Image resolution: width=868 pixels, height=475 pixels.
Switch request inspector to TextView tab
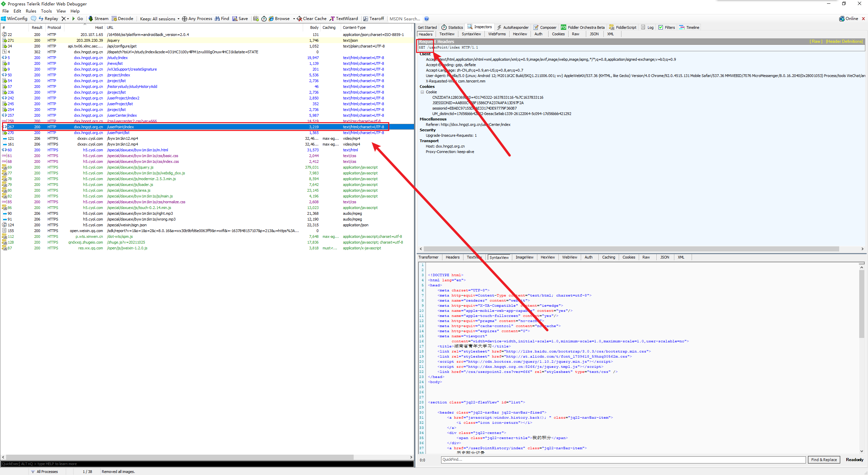click(x=447, y=34)
